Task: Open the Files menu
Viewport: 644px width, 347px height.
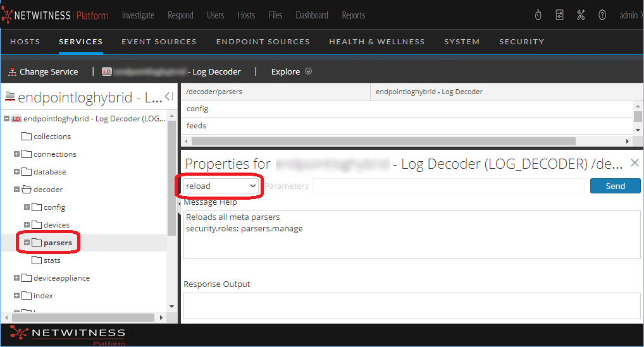Action: point(275,16)
